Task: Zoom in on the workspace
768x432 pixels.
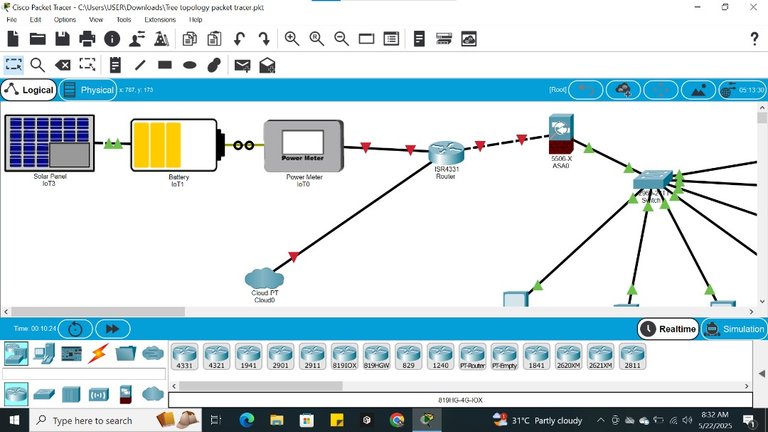Action: pos(292,39)
